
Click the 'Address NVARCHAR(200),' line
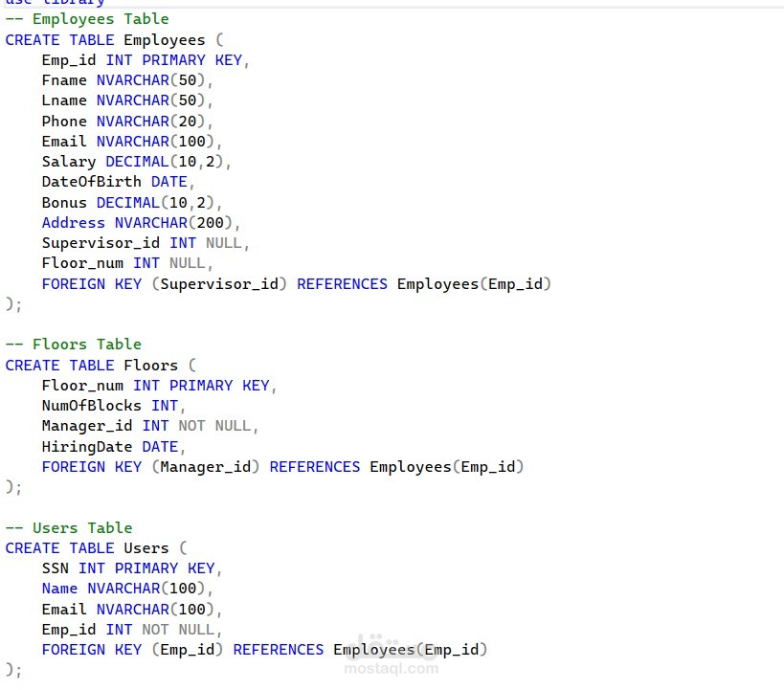[141, 223]
